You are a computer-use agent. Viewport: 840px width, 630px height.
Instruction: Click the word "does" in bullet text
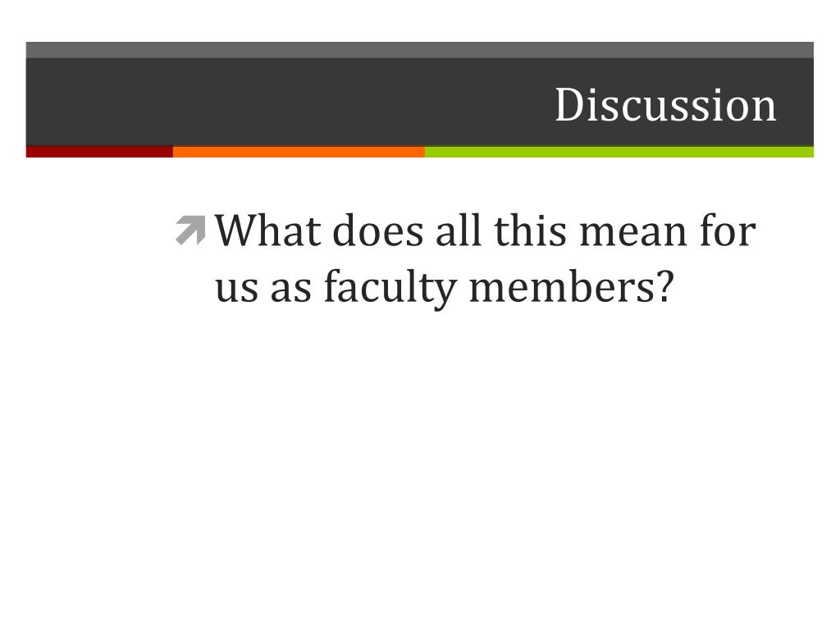click(x=378, y=231)
